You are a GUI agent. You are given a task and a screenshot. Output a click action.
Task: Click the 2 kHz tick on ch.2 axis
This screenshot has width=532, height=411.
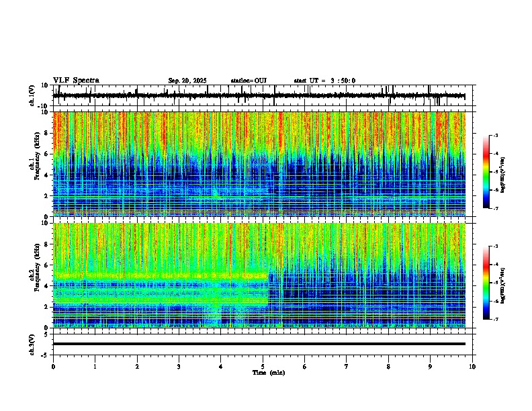(x=47, y=307)
